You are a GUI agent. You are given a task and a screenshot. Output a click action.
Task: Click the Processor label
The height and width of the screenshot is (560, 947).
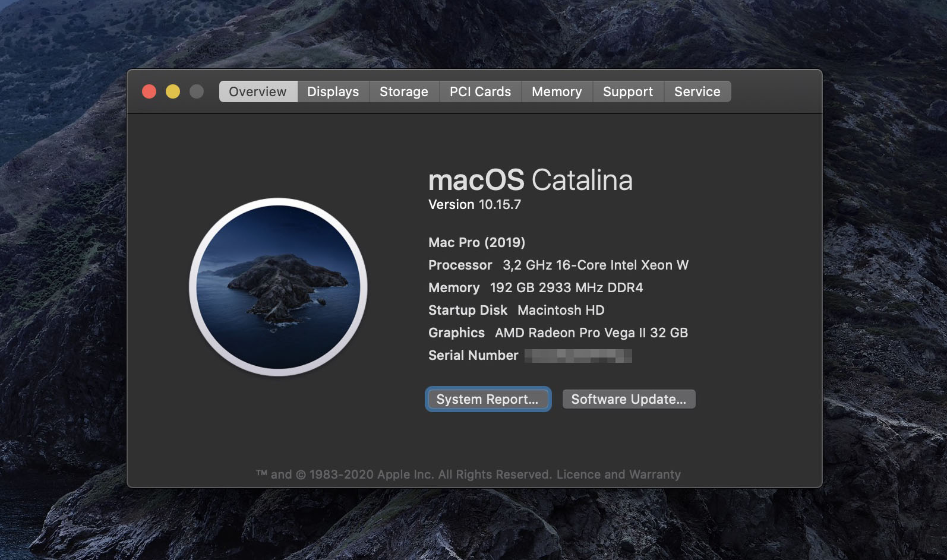tap(460, 265)
